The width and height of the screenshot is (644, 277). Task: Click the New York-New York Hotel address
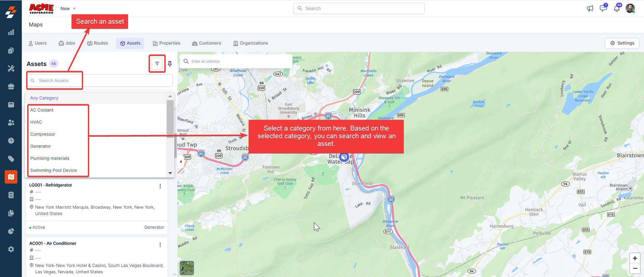(x=99, y=269)
